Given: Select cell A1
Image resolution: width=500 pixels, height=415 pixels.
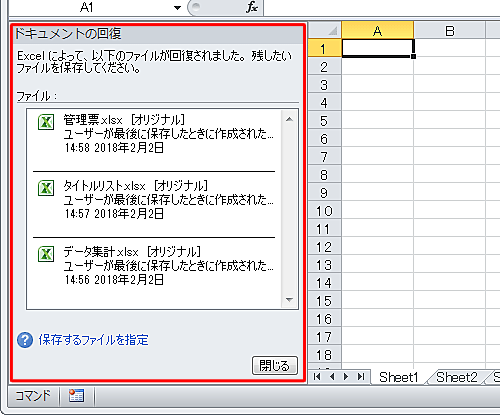Looking at the screenshot, I should 378,48.
